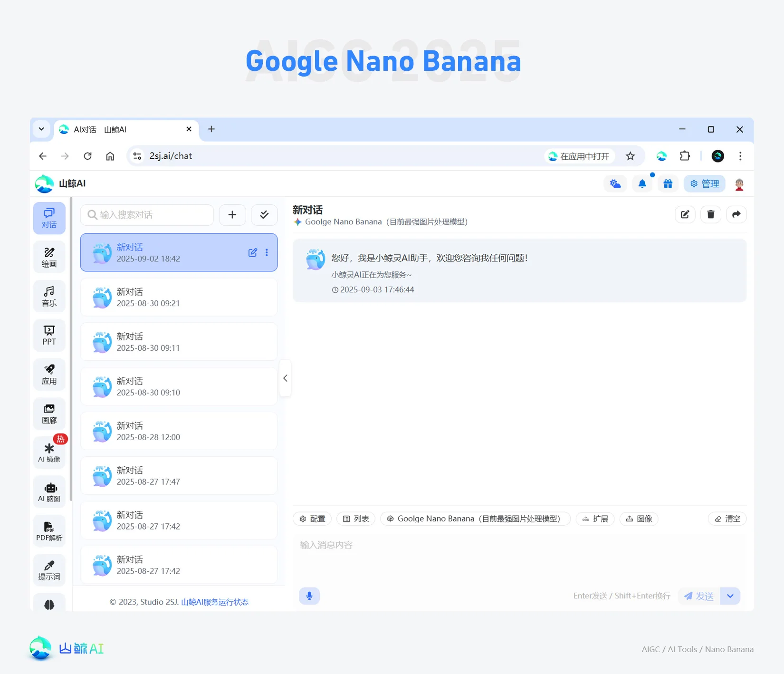Open browser extensions puzzle icon
The image size is (784, 674).
coord(685,156)
